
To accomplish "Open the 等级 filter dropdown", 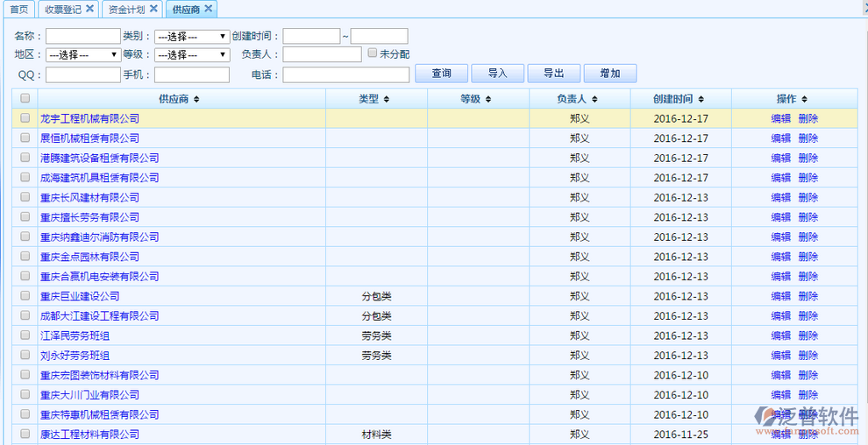I will 191,54.
